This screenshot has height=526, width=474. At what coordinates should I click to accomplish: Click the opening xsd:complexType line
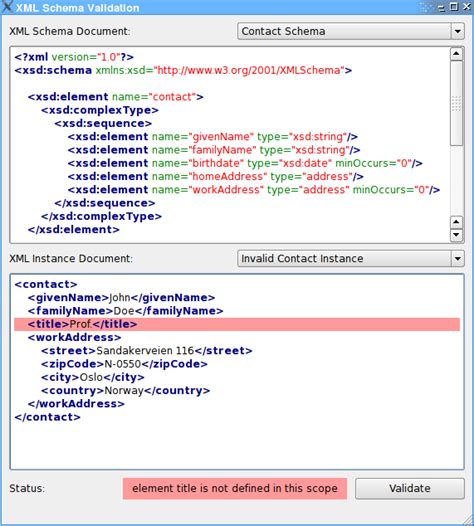100,110
